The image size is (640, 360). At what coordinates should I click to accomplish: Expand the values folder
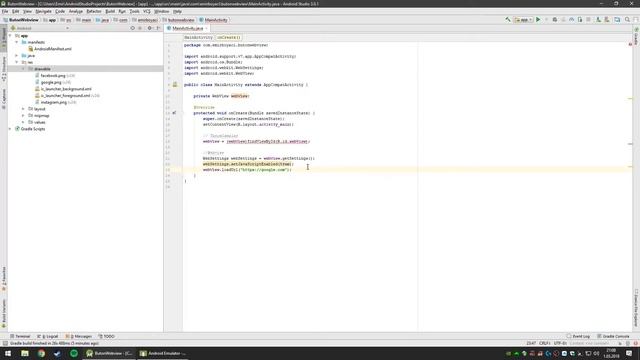(23, 122)
